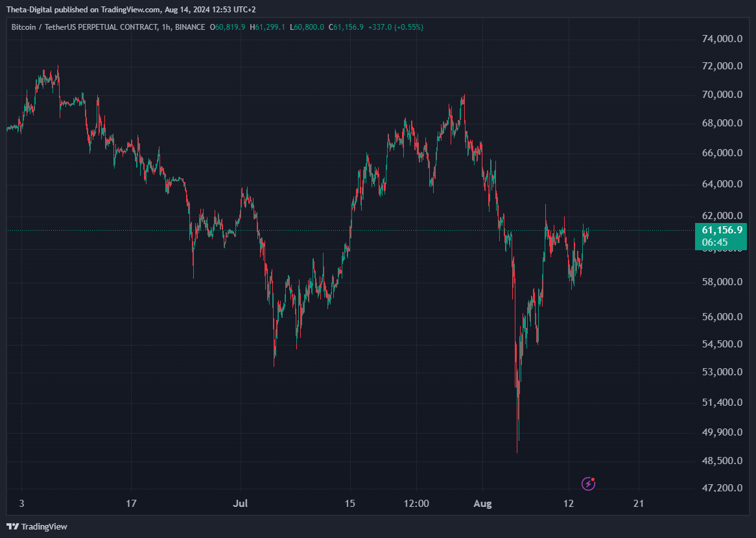This screenshot has width=756, height=538.
Task: Click the TradingView logo at bottom left
Action: [x=37, y=526]
